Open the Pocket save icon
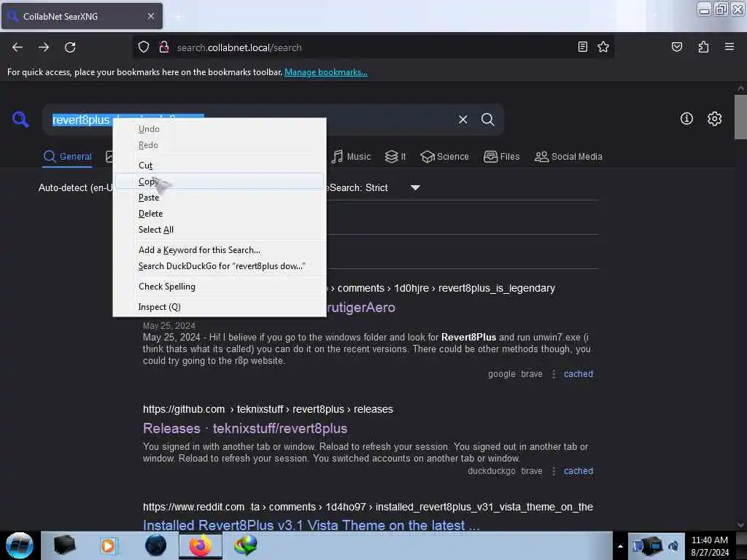Viewport: 747px width, 560px height. (676, 47)
